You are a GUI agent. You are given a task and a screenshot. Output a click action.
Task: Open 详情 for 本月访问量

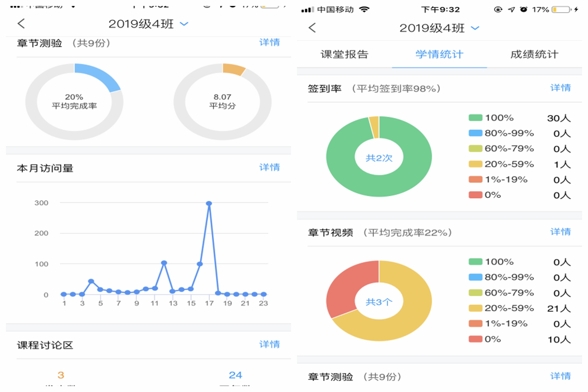coord(269,167)
